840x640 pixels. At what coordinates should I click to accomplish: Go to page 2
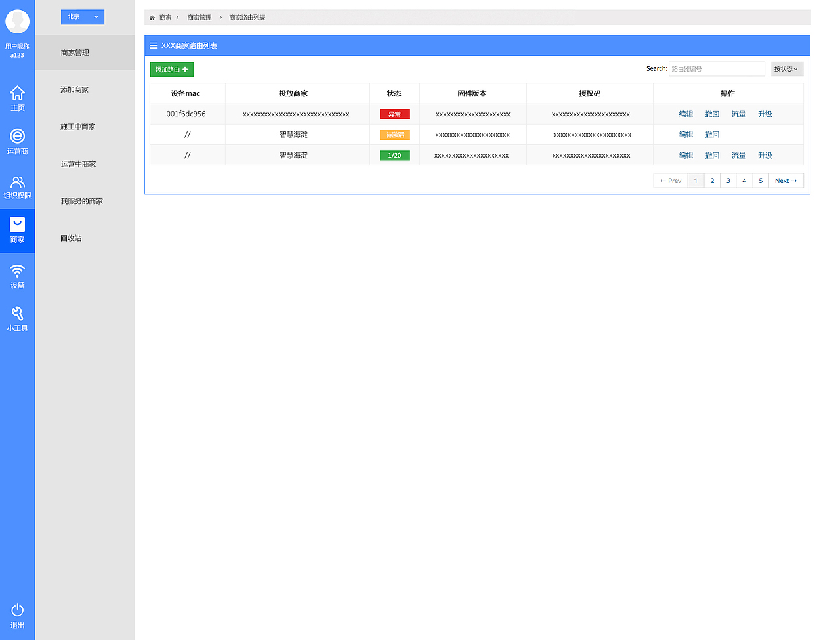[712, 181]
